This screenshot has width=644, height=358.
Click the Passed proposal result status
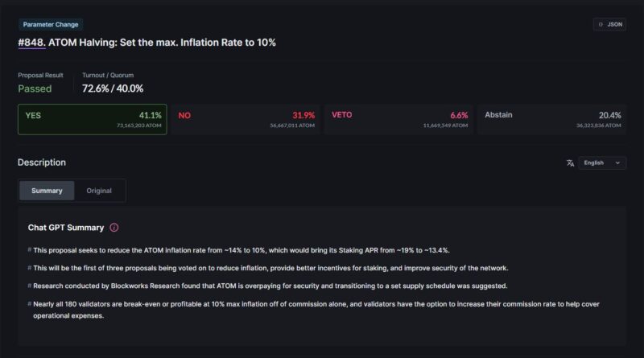click(x=35, y=88)
